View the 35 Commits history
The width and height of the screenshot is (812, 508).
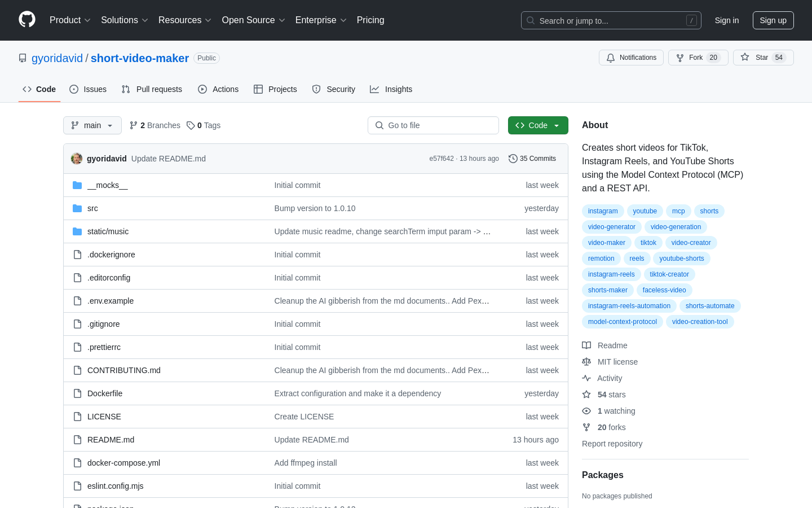[532, 159]
